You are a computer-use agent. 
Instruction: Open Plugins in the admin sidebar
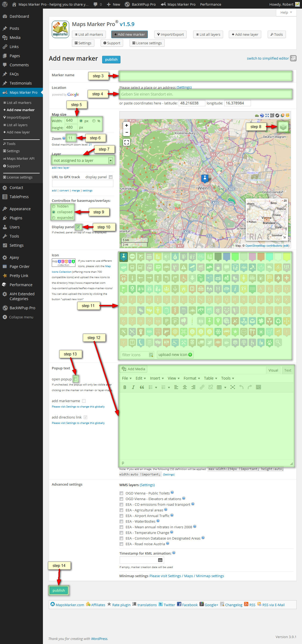coord(16,218)
